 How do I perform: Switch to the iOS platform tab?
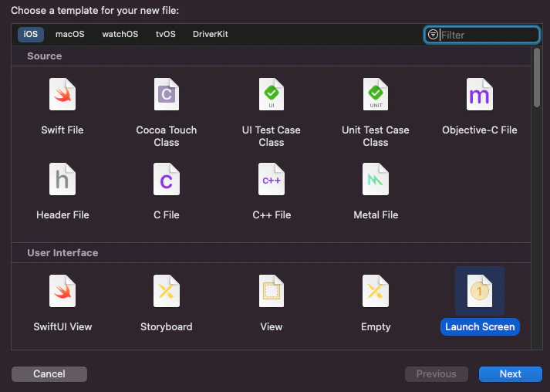31,35
